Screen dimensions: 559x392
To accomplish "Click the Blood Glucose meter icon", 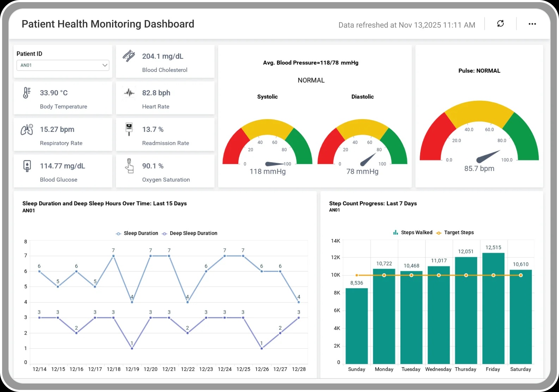I will coord(27,166).
